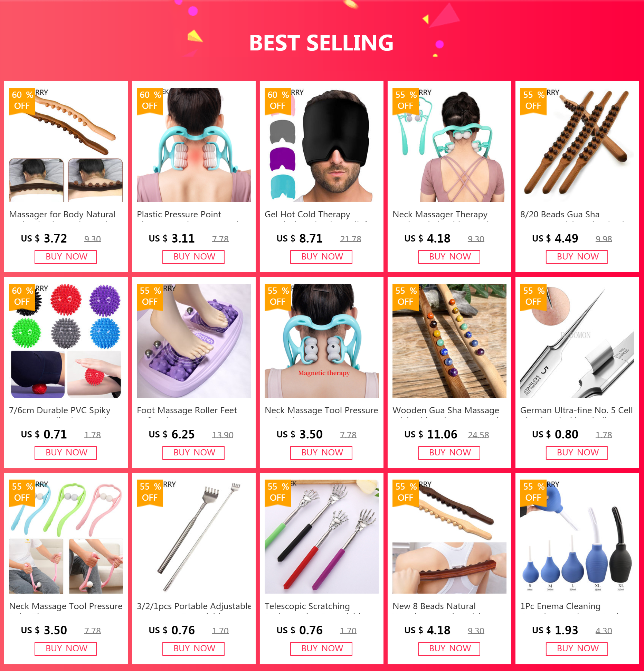Click the US $ 8.71 price text

[x=299, y=238]
